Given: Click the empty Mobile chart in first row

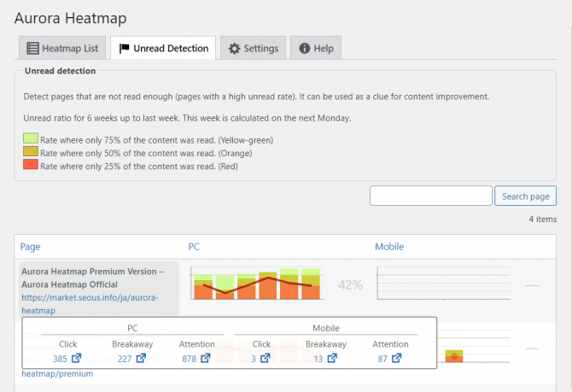Looking at the screenshot, I should [443, 284].
